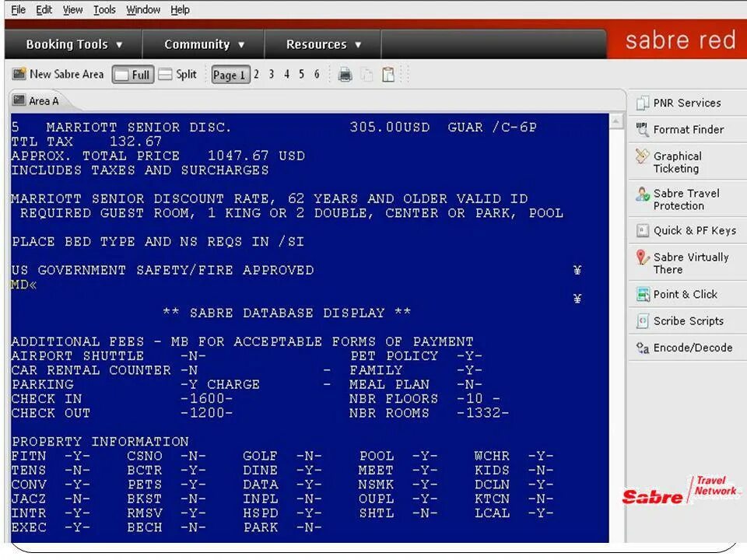Expand Booking Tools dropdown

75,44
